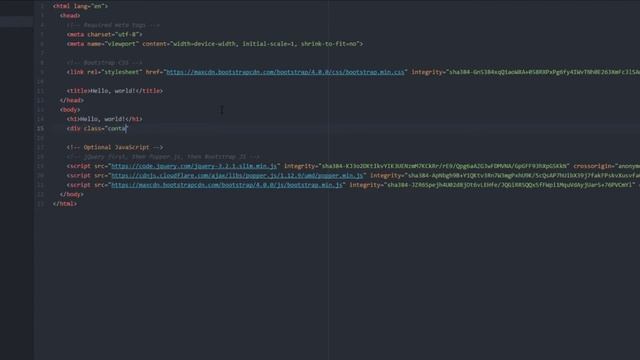Open the jquery slim.min.js script URL
Screen dimensions: 640x360
point(194,166)
